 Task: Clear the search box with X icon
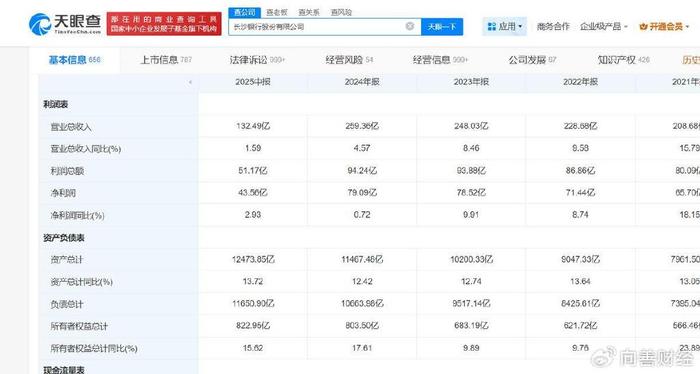409,26
